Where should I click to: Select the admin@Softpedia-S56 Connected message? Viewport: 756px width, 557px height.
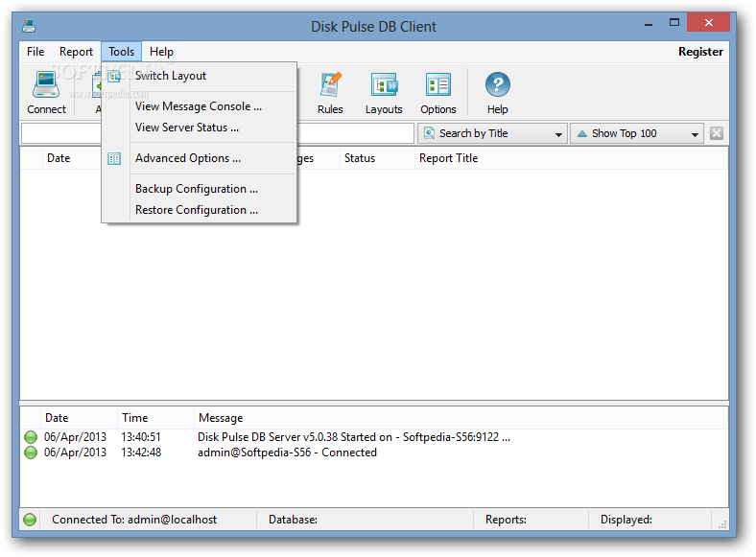coord(287,453)
